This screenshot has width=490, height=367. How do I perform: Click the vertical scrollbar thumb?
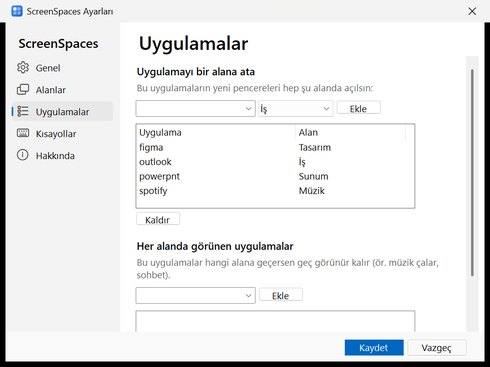click(472, 173)
